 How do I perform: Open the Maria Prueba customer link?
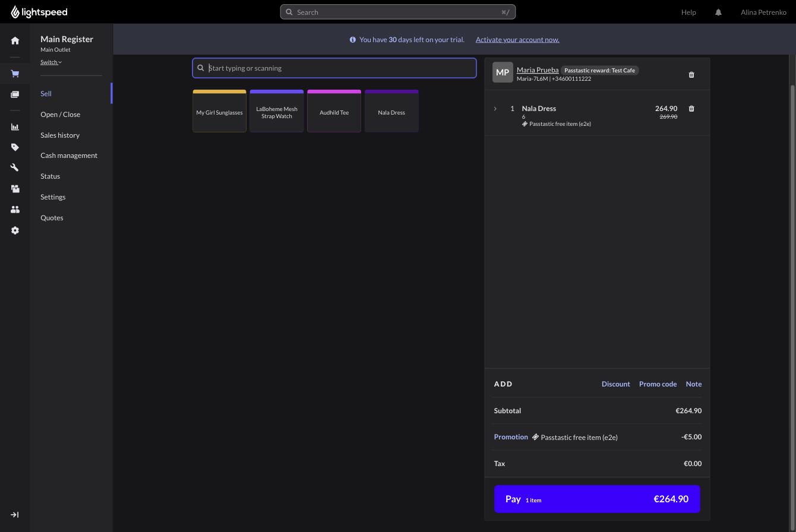(x=538, y=70)
